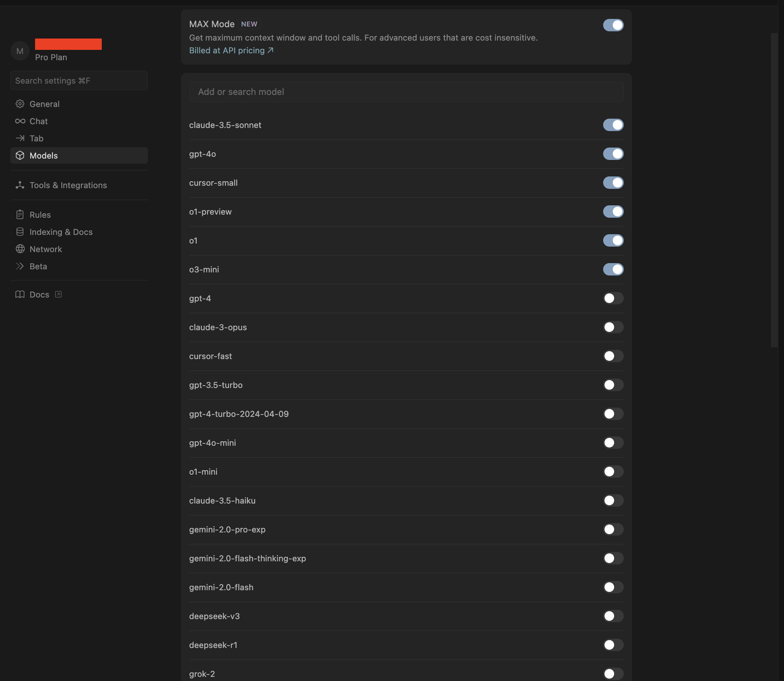Click the Pro Plan label
Screen dimensions: 784x681
[51, 57]
